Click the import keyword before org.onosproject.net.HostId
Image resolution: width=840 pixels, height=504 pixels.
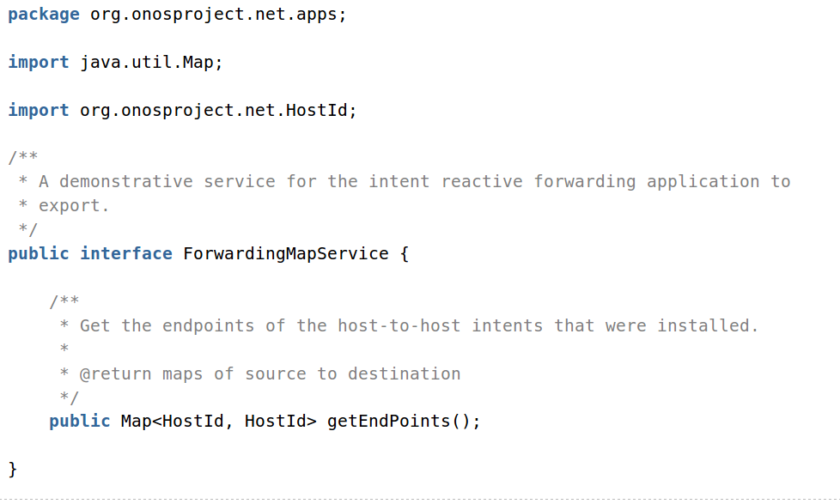(39, 111)
